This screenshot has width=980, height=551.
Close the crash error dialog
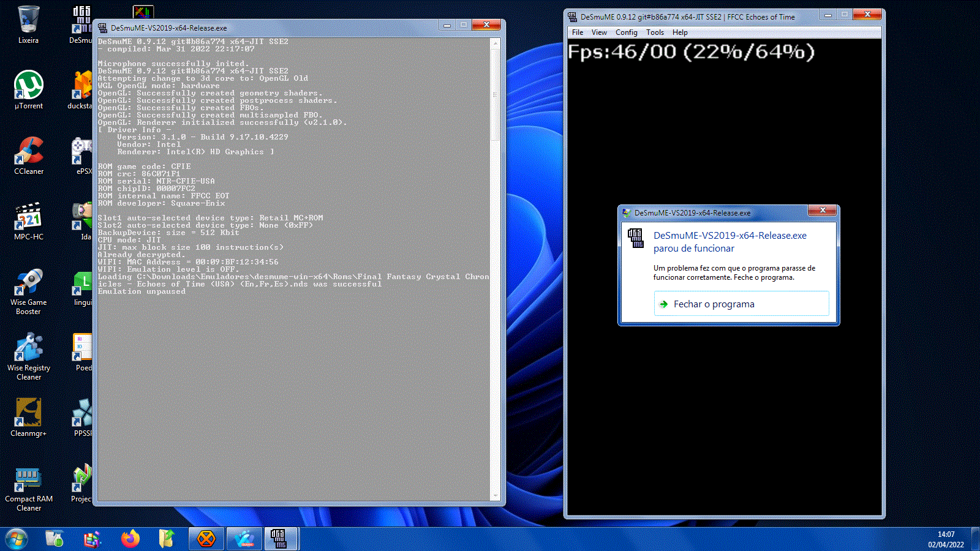pyautogui.click(x=823, y=210)
